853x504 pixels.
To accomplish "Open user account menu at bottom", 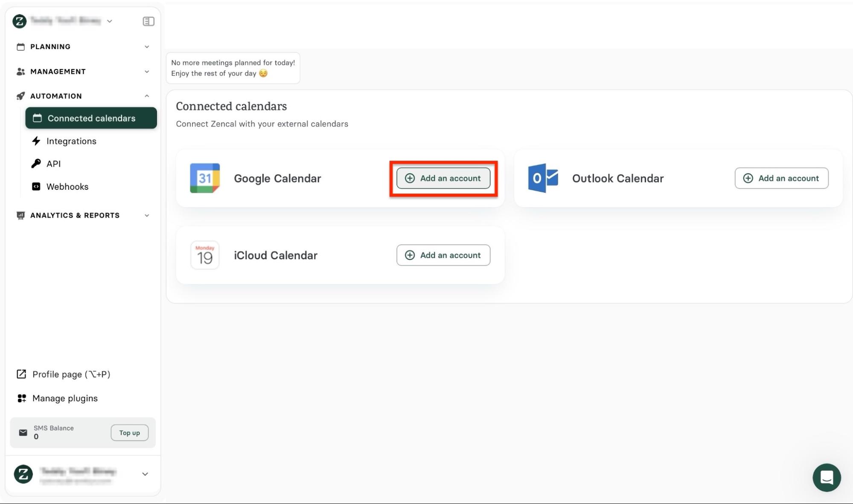I will pyautogui.click(x=145, y=474).
